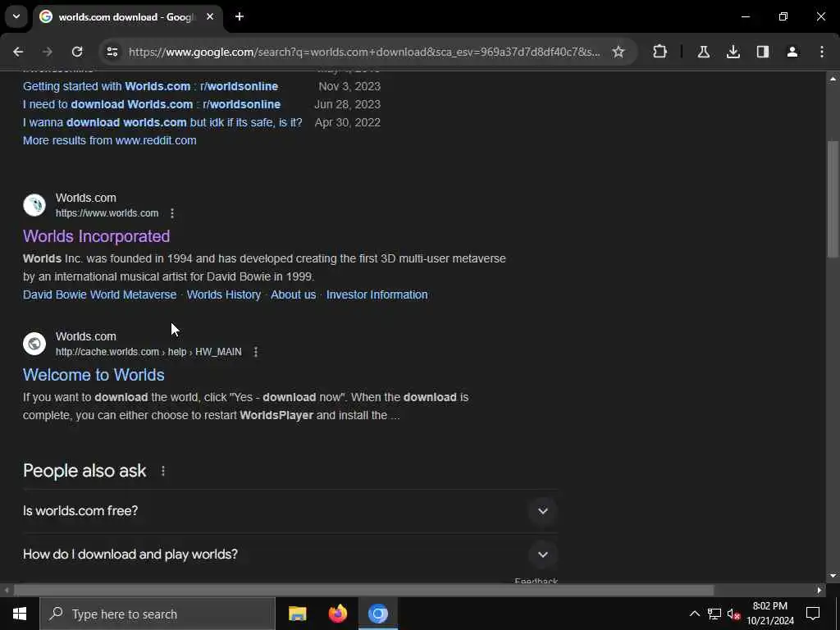Click the scroll-up arrow of vertical scrollbar
This screenshot has height=630, width=840.
tap(833, 79)
